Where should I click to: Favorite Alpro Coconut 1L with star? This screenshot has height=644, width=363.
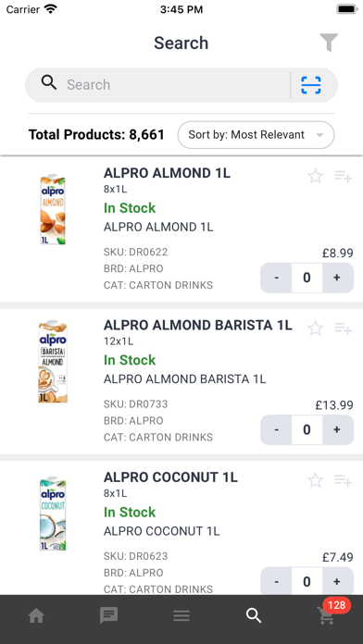click(x=316, y=480)
